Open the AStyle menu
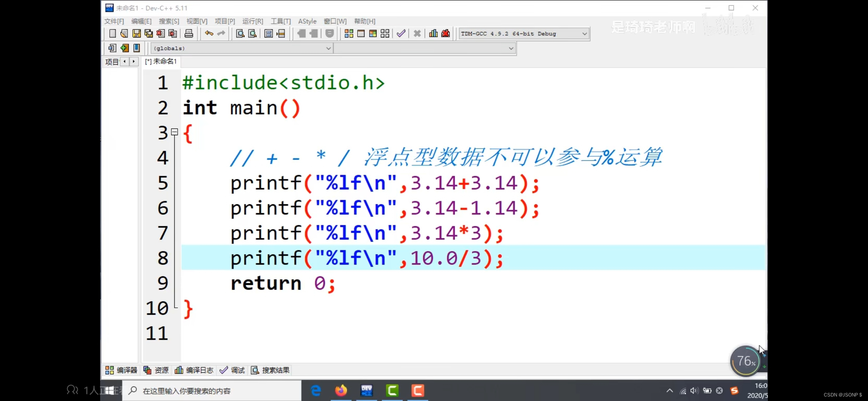Image resolution: width=868 pixels, height=401 pixels. tap(307, 21)
